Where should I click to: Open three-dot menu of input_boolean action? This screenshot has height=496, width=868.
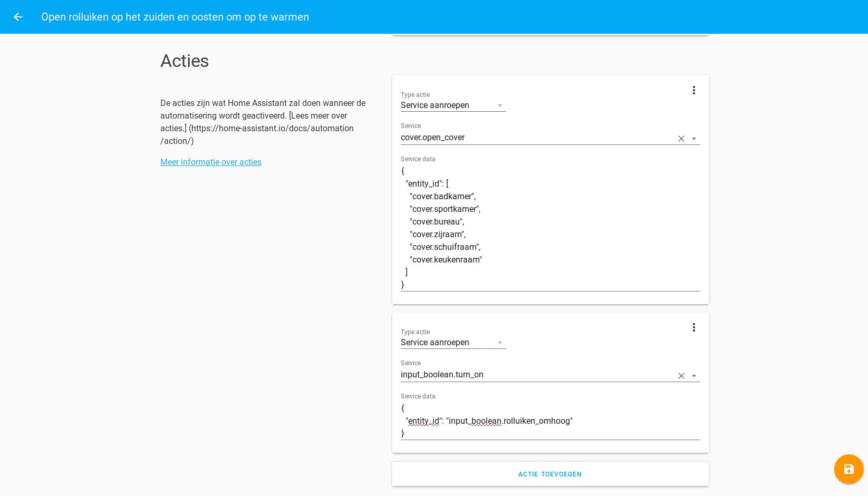[694, 327]
